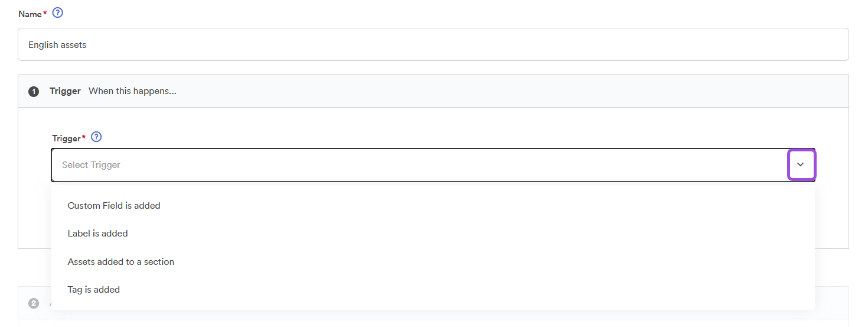Pick 'Assets added to a section' trigger
The width and height of the screenshot is (868, 327).
point(121,262)
